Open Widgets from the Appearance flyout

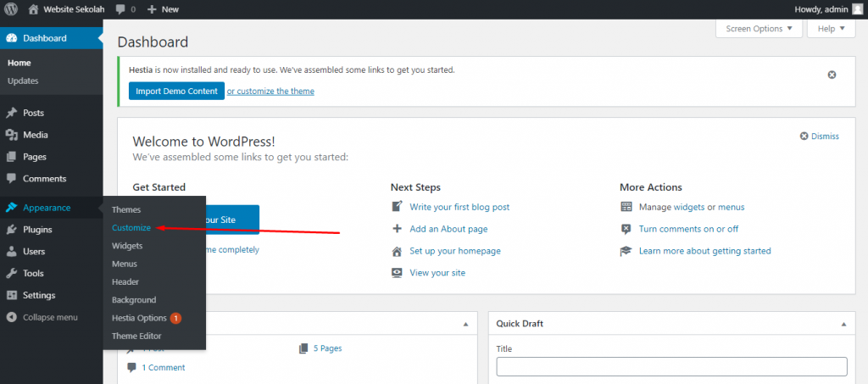click(127, 246)
